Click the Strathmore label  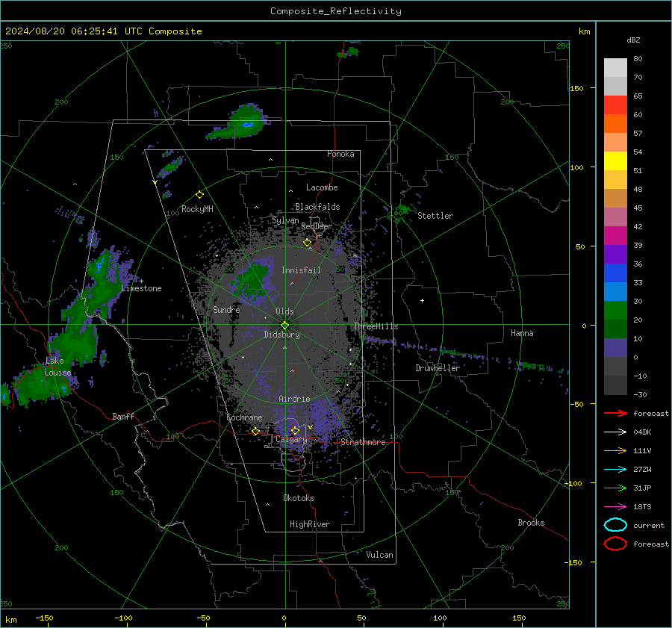click(363, 442)
